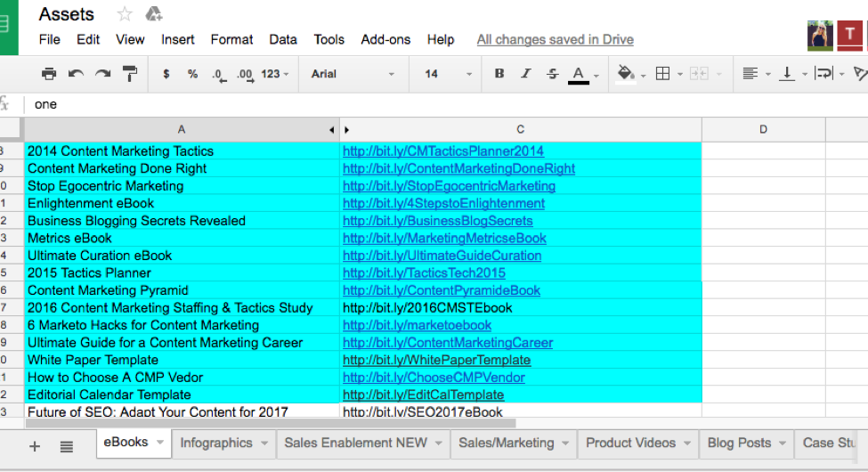The width and height of the screenshot is (868, 472).
Task: Click 'All changes saved in Drive'
Action: 556,39
